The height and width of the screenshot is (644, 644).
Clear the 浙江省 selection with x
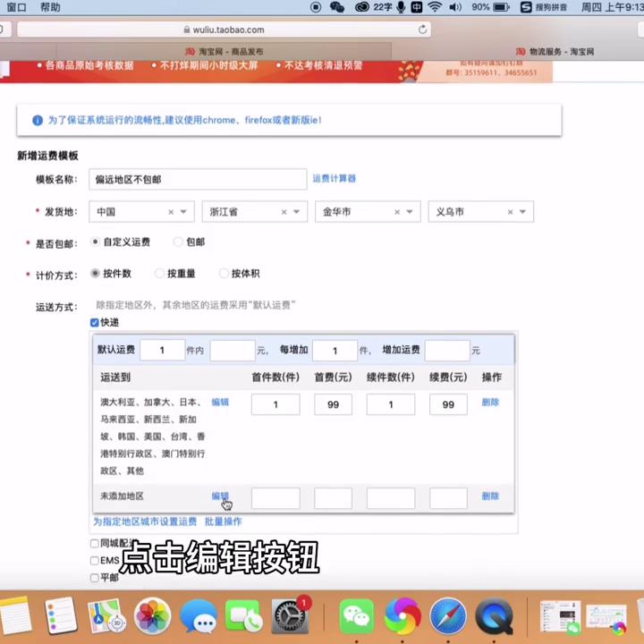coord(284,212)
